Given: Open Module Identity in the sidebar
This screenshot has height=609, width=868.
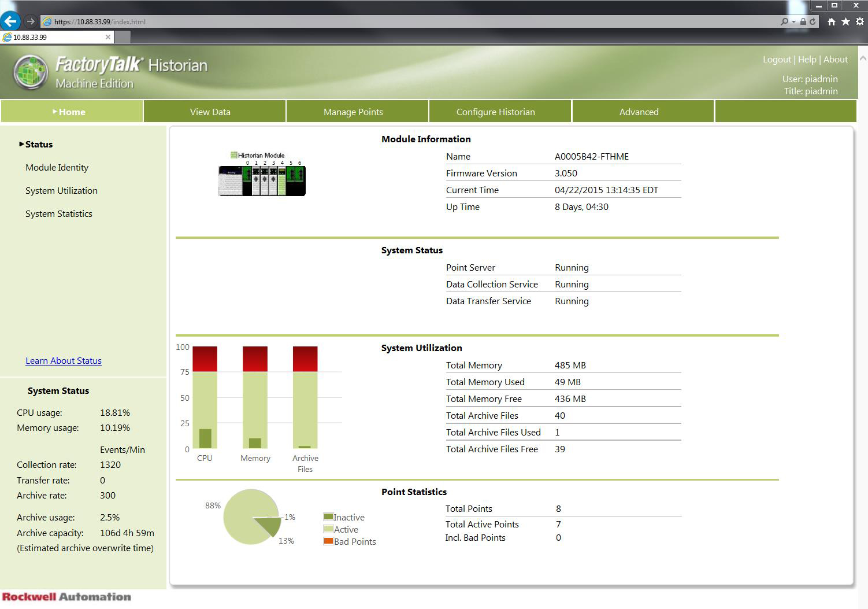Looking at the screenshot, I should 57,167.
